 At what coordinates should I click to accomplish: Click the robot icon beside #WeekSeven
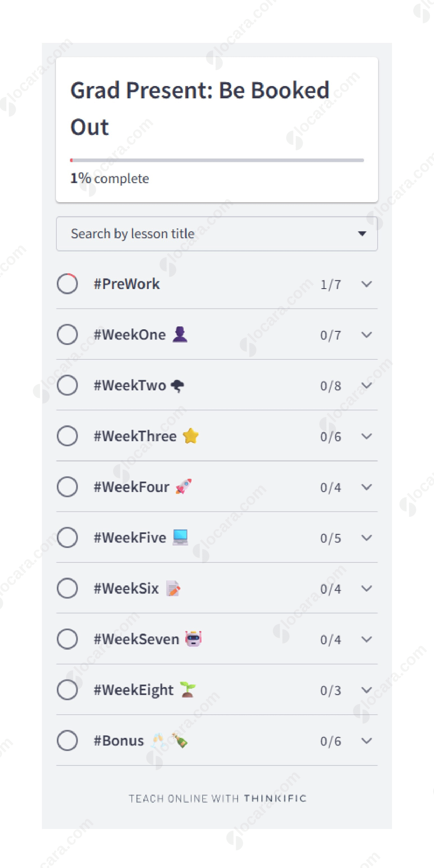(x=193, y=639)
